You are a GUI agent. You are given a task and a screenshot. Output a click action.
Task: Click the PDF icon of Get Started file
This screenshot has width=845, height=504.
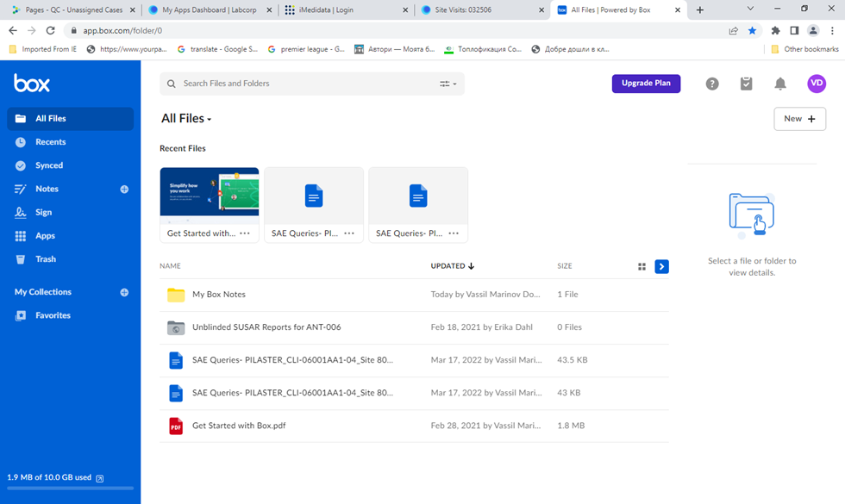pyautogui.click(x=176, y=426)
